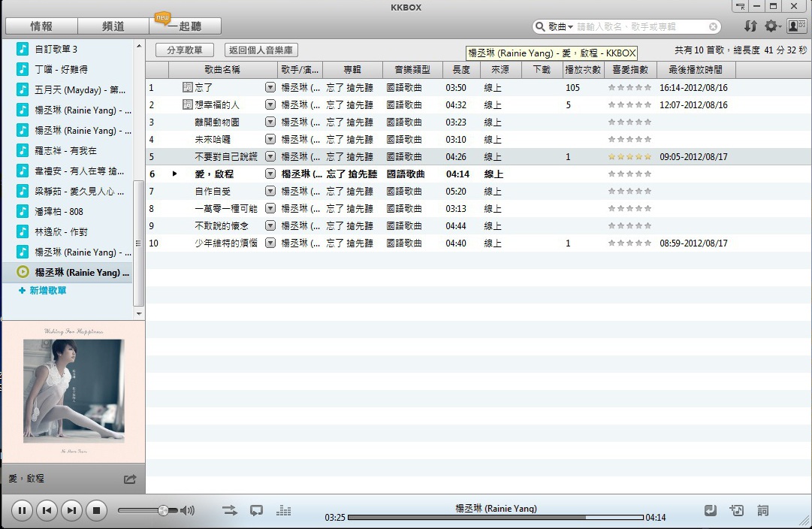
Task: Open the member profile card icon
Action: click(796, 26)
